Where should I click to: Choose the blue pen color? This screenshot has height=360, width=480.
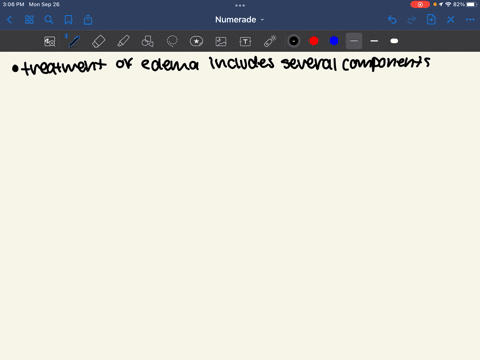(334, 41)
